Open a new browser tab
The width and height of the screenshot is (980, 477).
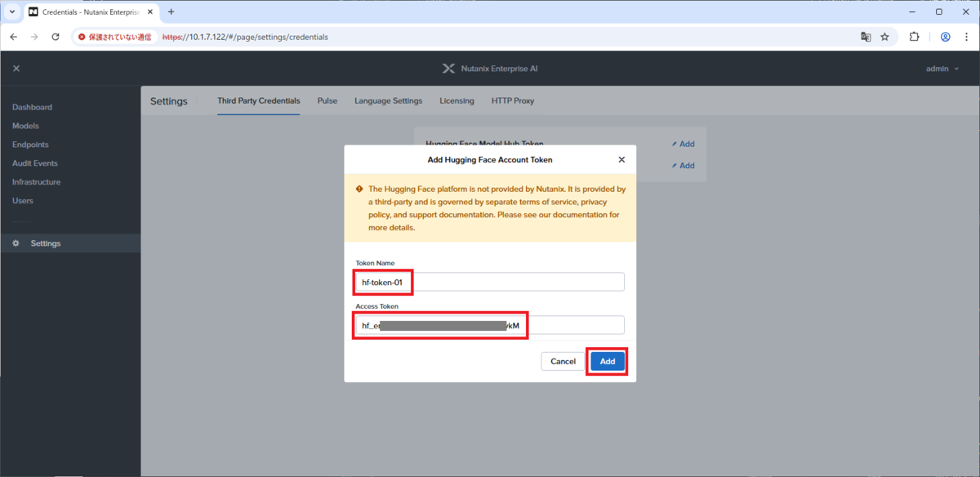point(171,12)
